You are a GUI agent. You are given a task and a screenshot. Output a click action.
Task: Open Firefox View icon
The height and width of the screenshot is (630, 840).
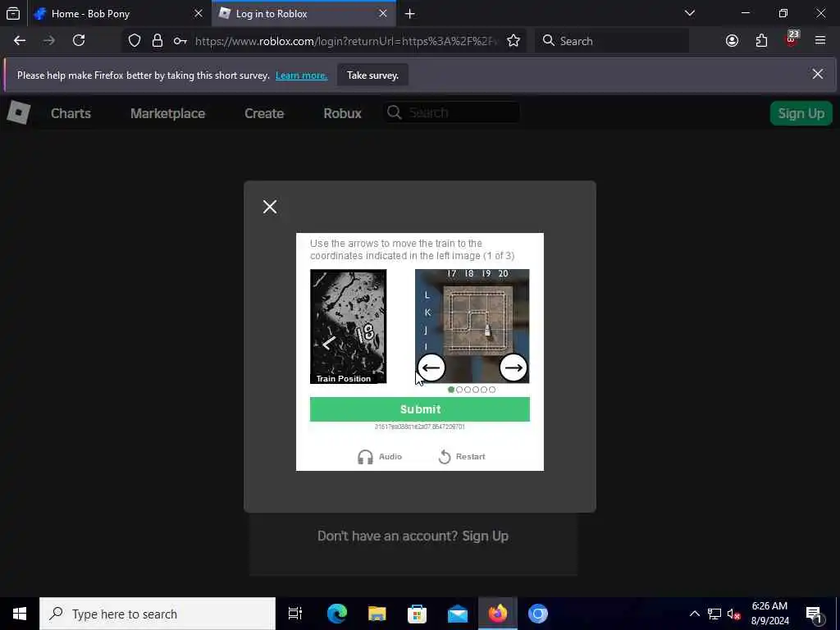click(13, 13)
